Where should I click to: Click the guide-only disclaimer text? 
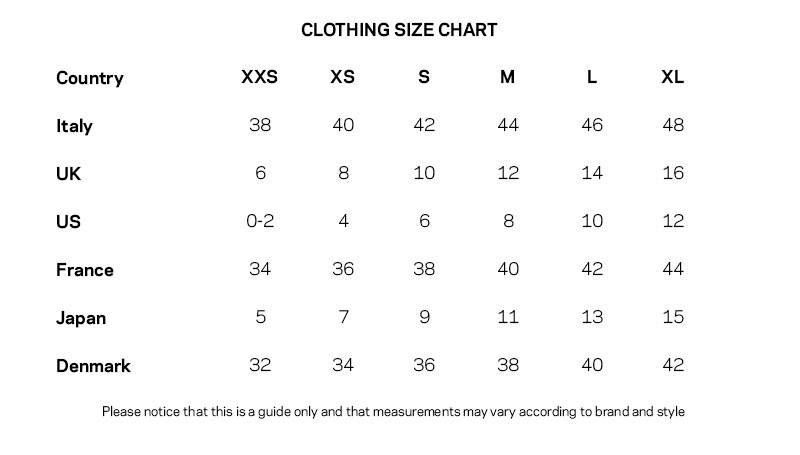393,412
